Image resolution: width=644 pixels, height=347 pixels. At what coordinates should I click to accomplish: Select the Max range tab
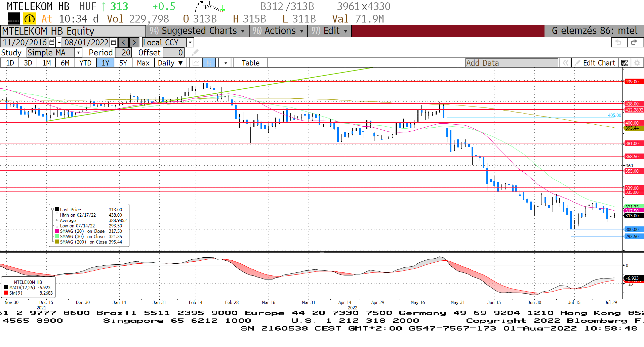[x=143, y=63]
